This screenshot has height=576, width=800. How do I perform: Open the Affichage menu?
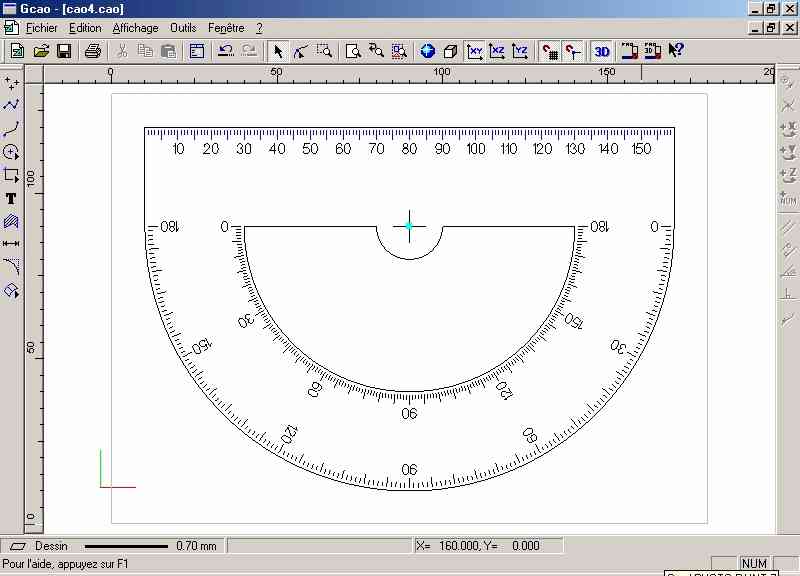[135, 28]
